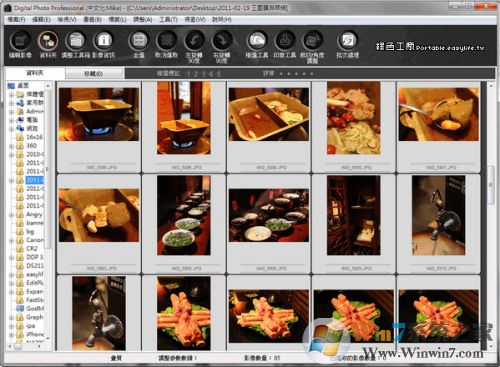The height and width of the screenshot is (367, 500).
Task: Expand the ipa folder node
Action: [x=12, y=326]
